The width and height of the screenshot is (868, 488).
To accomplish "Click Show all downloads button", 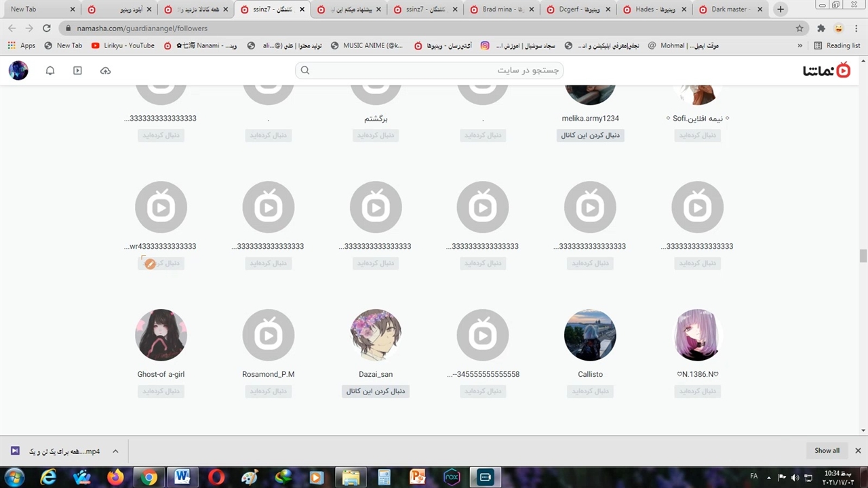I will [x=827, y=451].
